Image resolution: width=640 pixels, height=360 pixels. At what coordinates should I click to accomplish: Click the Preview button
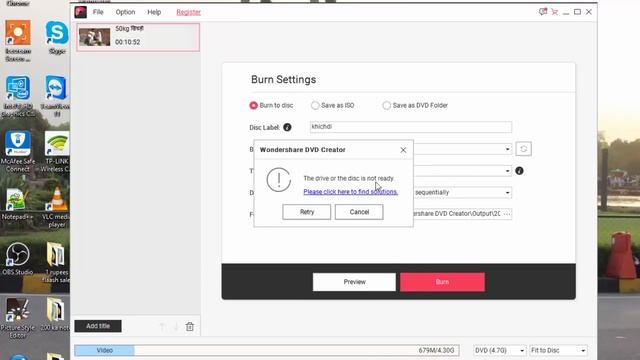354,282
